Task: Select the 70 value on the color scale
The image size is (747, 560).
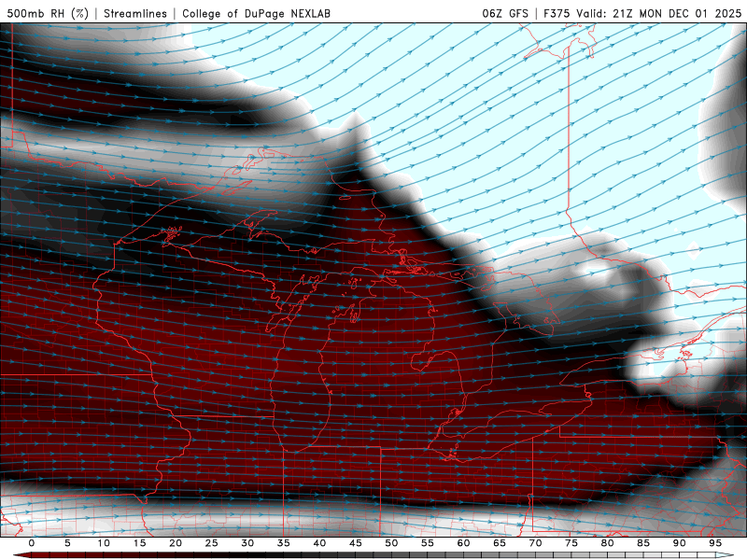Action: pos(535,543)
